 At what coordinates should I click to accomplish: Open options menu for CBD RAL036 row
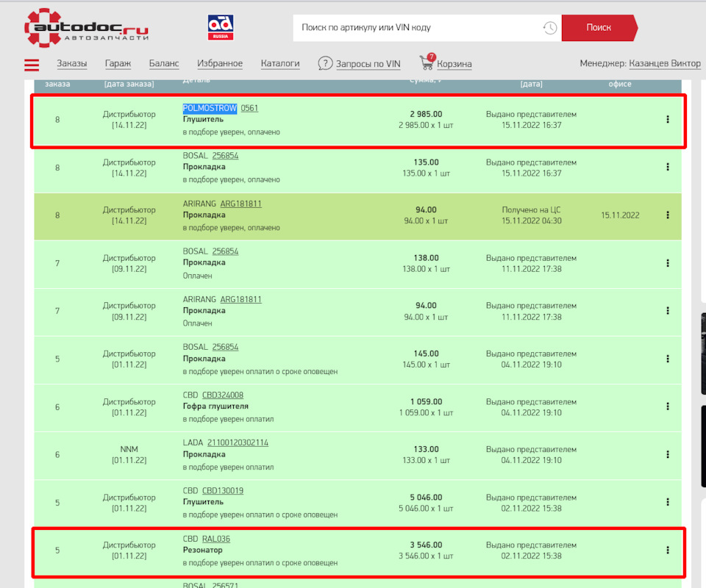tap(667, 551)
